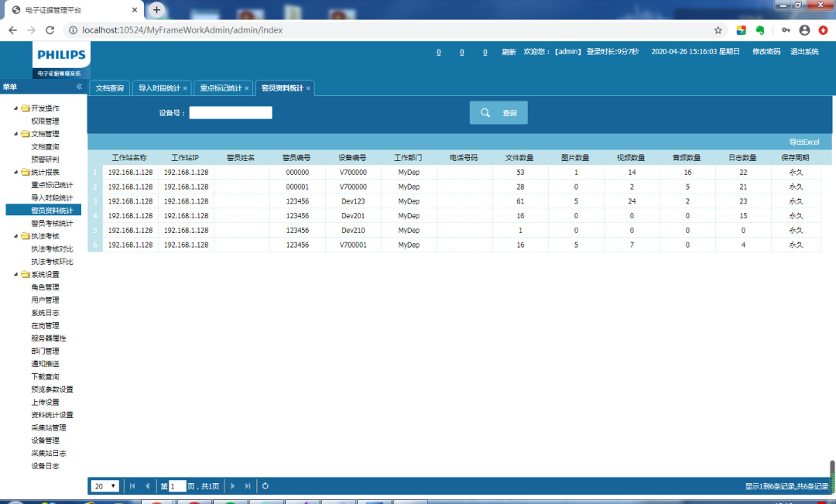Click the 退出系统 link
Screen dimensions: 836x504
click(x=804, y=52)
